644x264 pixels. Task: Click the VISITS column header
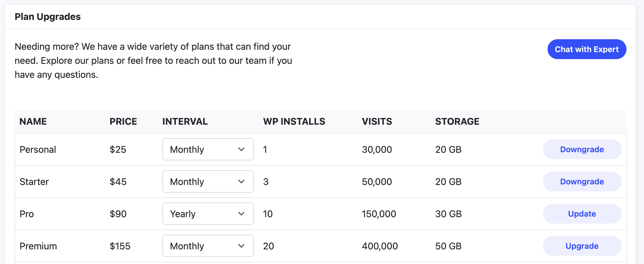tap(377, 121)
